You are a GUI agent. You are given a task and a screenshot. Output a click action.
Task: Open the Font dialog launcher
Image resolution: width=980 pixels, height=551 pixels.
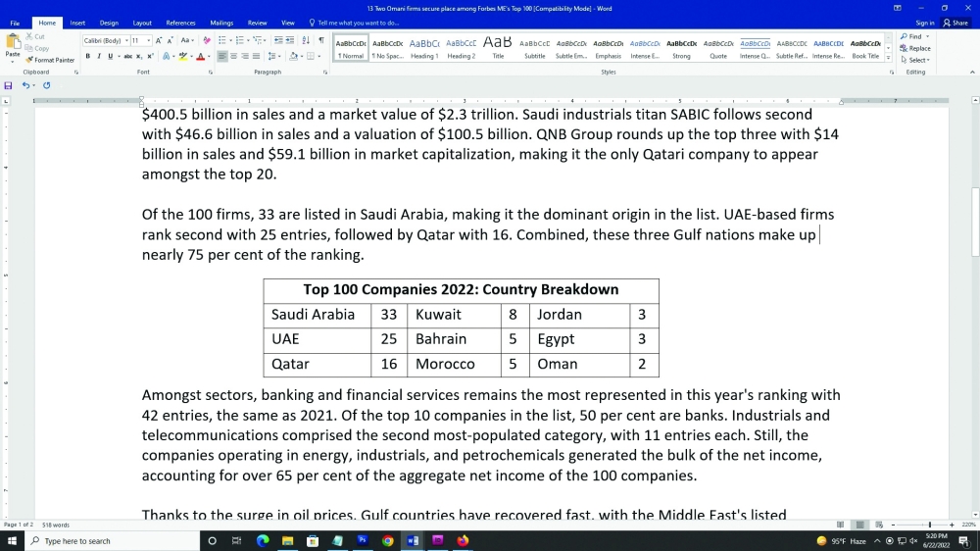click(211, 73)
